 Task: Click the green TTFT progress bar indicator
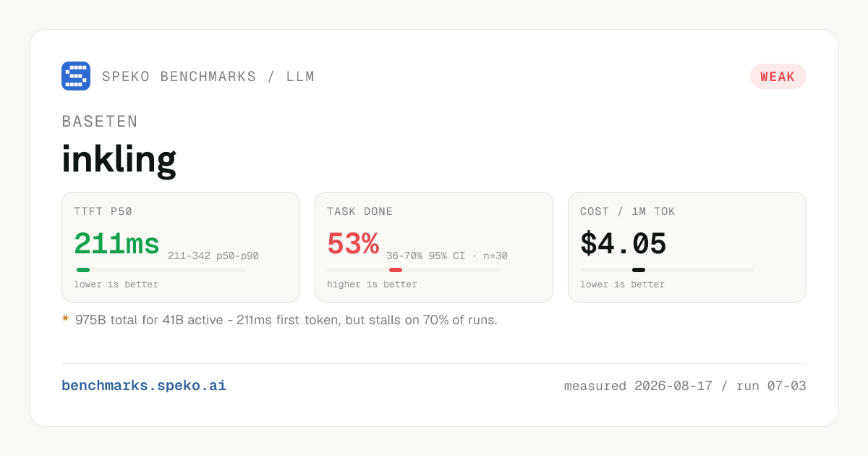[x=83, y=270]
